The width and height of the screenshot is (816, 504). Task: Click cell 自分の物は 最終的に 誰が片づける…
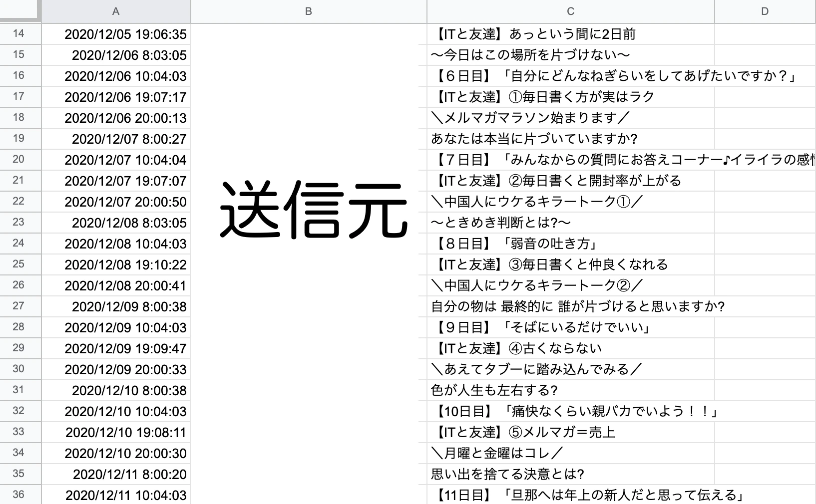click(x=571, y=306)
